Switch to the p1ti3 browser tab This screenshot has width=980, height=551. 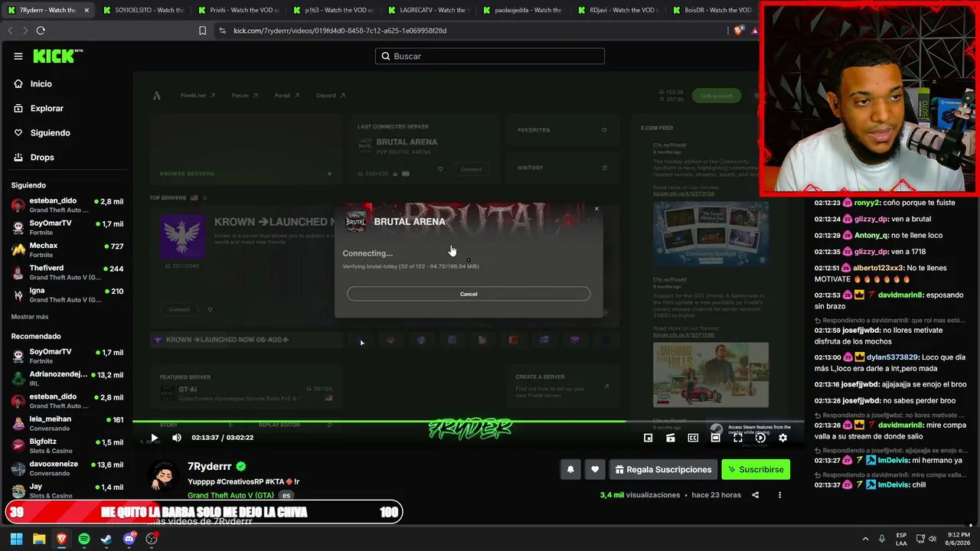point(334,10)
